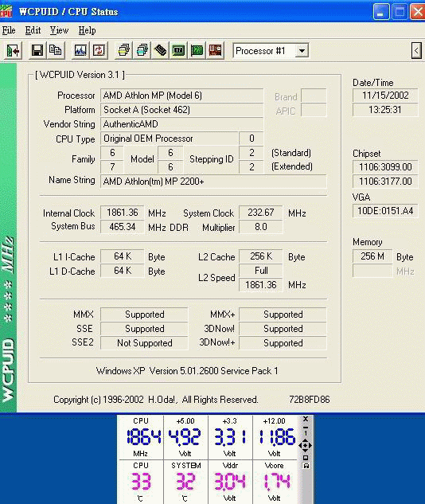
Task: Click the 3DNow!+ 'Supported' field
Action: 283,343
